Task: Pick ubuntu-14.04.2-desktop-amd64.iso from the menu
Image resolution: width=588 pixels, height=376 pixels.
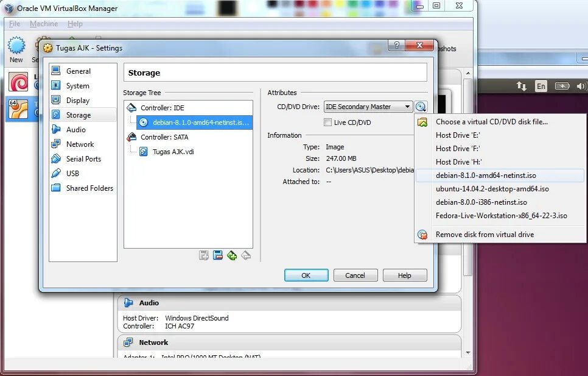Action: (x=500, y=189)
